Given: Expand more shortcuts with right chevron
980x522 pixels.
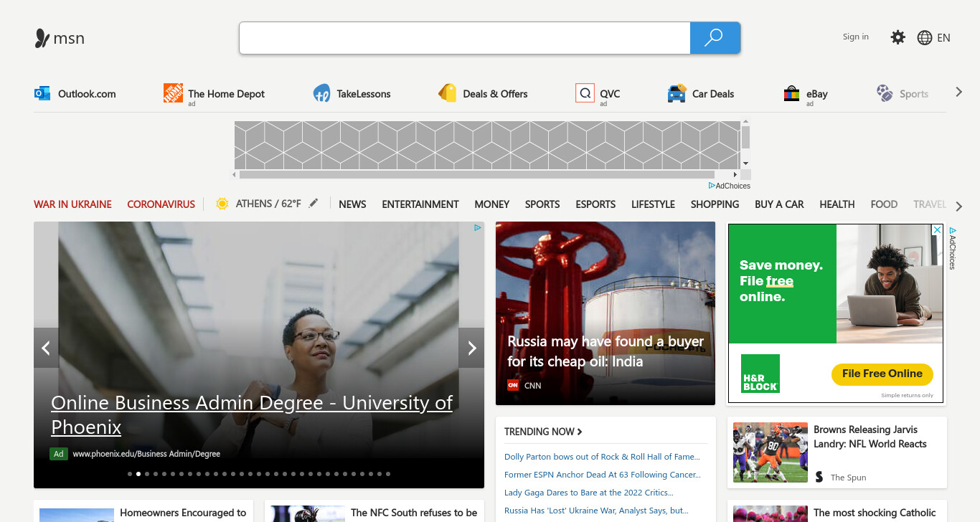Looking at the screenshot, I should coord(958,92).
